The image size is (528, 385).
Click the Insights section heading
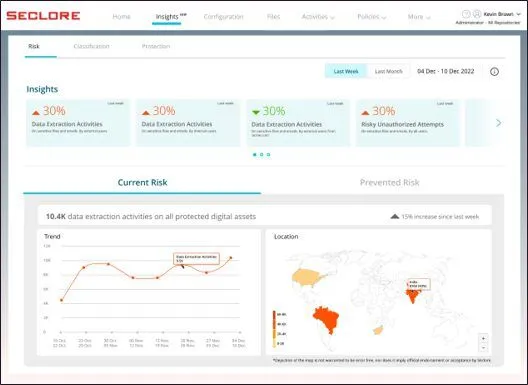(42, 89)
